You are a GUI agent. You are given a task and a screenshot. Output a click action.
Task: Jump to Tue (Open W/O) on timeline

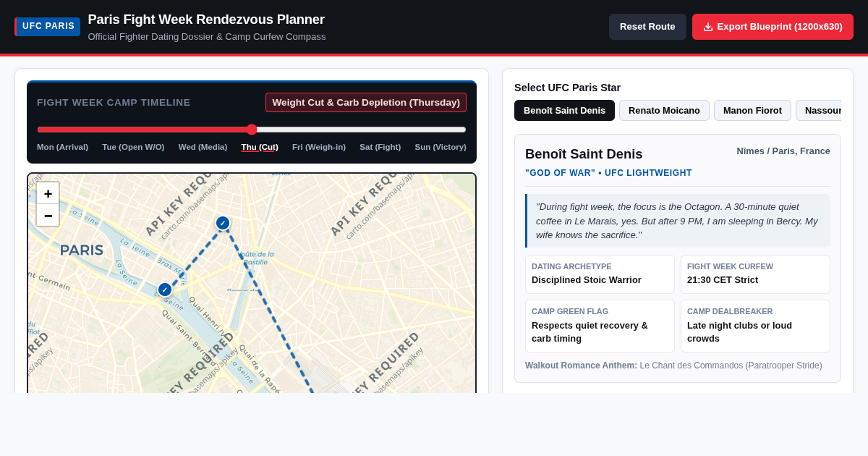(x=133, y=147)
